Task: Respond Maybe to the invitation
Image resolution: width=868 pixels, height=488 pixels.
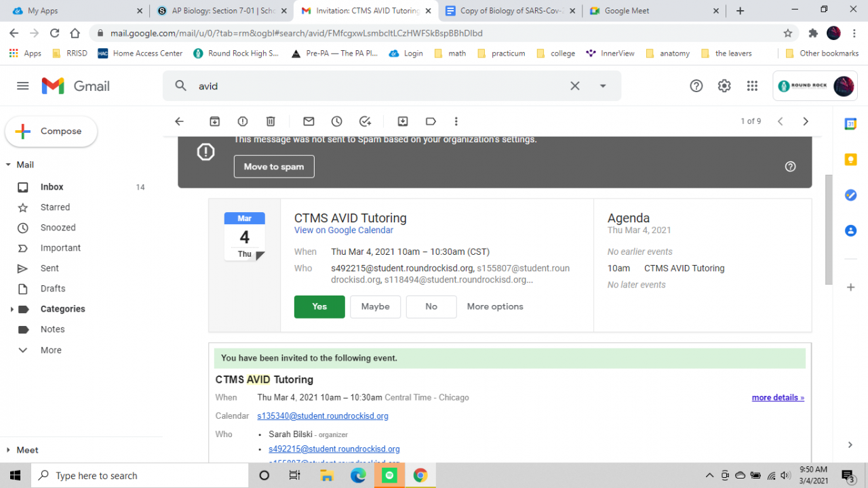Action: (375, 306)
